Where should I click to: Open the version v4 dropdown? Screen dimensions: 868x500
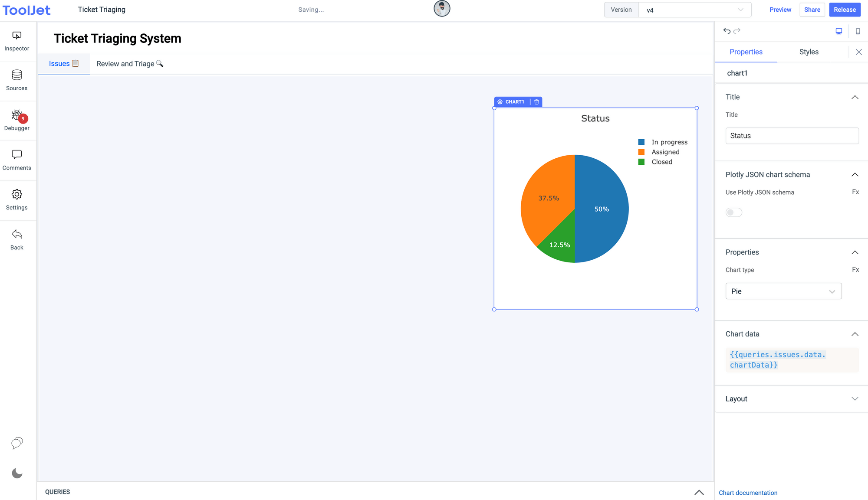[x=694, y=10]
